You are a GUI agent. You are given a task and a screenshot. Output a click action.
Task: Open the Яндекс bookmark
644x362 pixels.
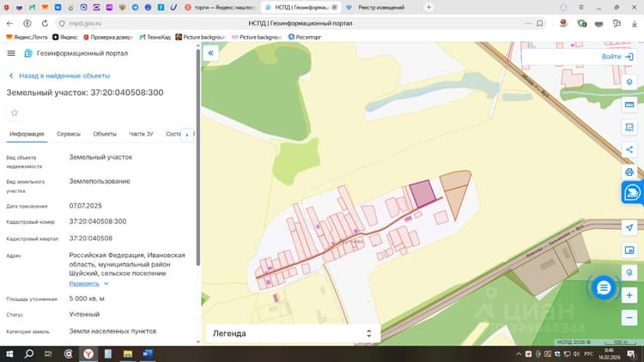[65, 37]
